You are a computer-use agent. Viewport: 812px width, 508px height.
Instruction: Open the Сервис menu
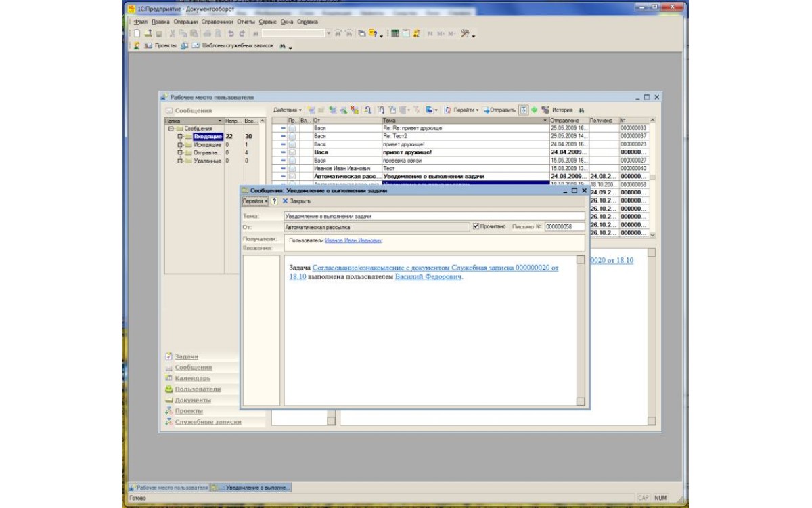[269, 22]
